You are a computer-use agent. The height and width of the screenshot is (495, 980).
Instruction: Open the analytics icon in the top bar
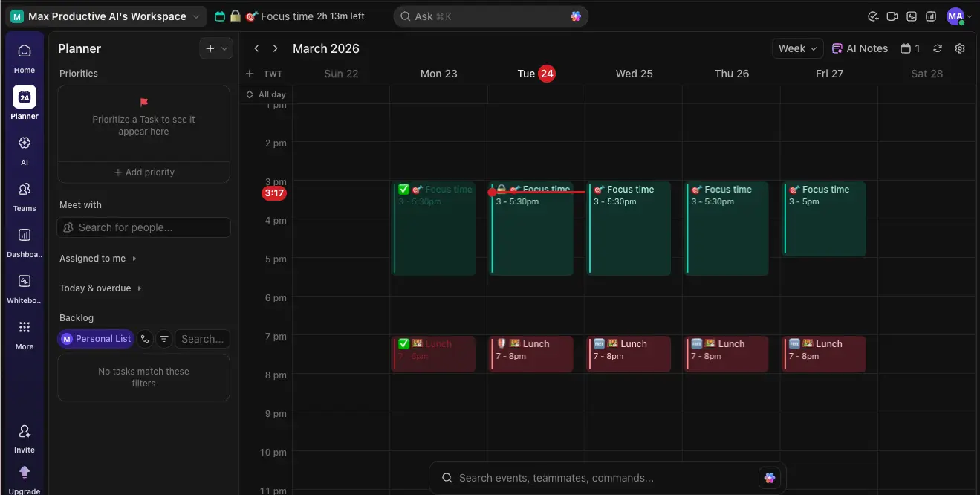pyautogui.click(x=931, y=16)
